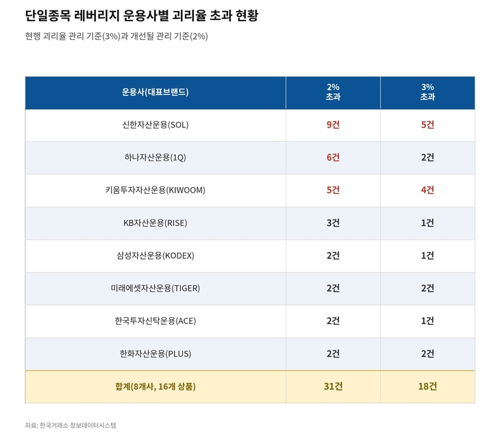
Task: Click the '미래에셋자산운용(TIGER)' row label
Action: click(155, 288)
